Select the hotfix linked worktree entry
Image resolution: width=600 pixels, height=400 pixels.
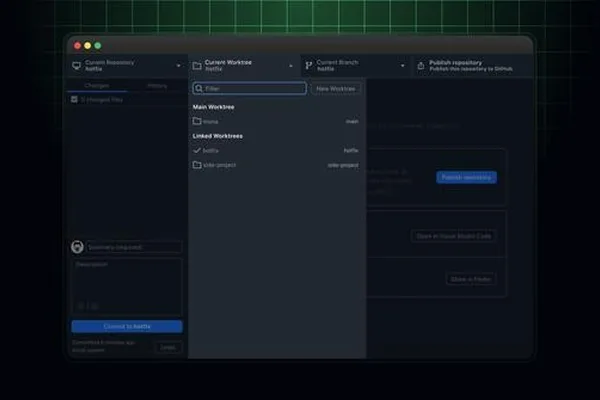(277, 150)
